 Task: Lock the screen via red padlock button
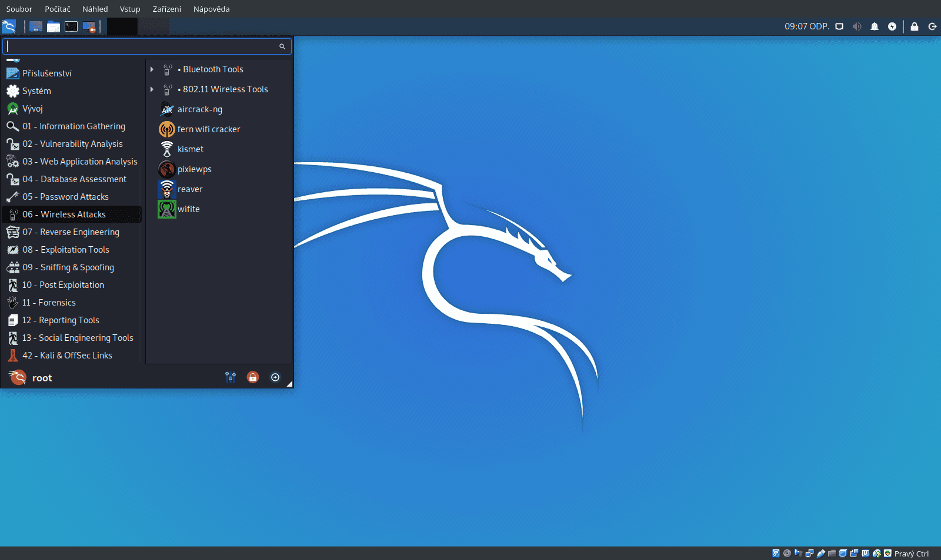point(253,377)
